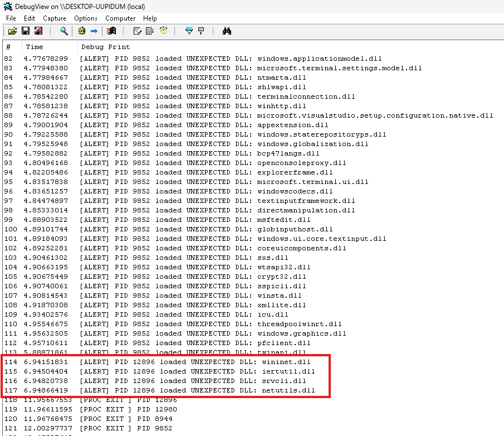Toggle kernel capture gear icon

[x=82, y=31]
